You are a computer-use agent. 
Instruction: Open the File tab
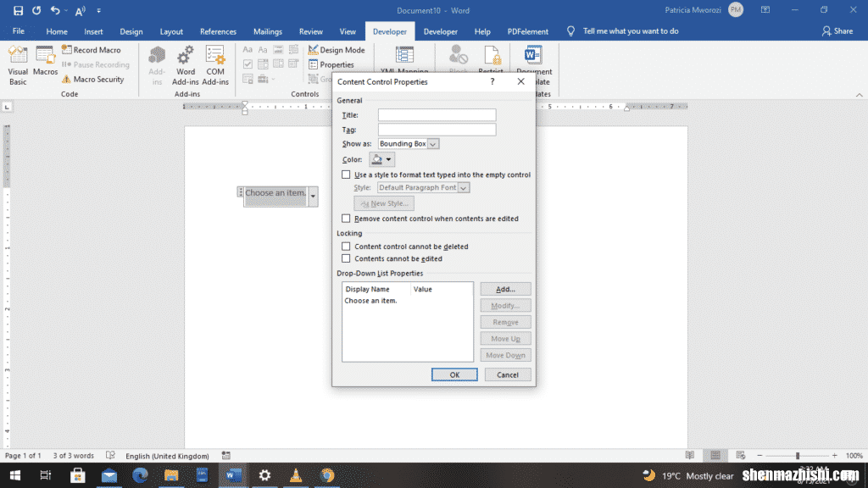tap(19, 31)
